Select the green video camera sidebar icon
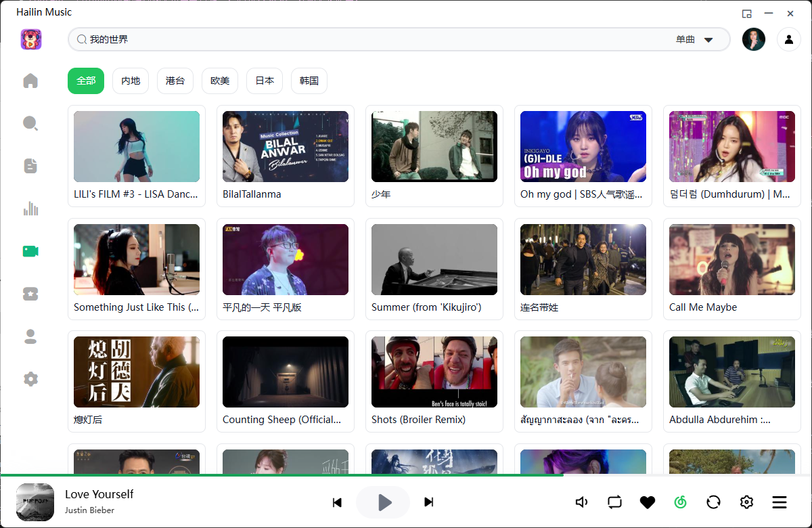Image resolution: width=812 pixels, height=528 pixels. coord(30,251)
